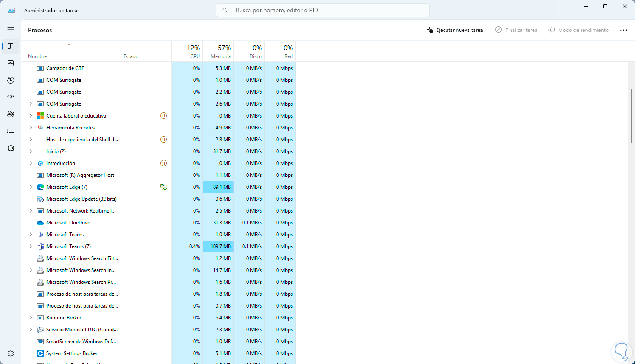Click suspended status icon on Host de experiencia row
The image size is (635, 364).
pyautogui.click(x=163, y=140)
